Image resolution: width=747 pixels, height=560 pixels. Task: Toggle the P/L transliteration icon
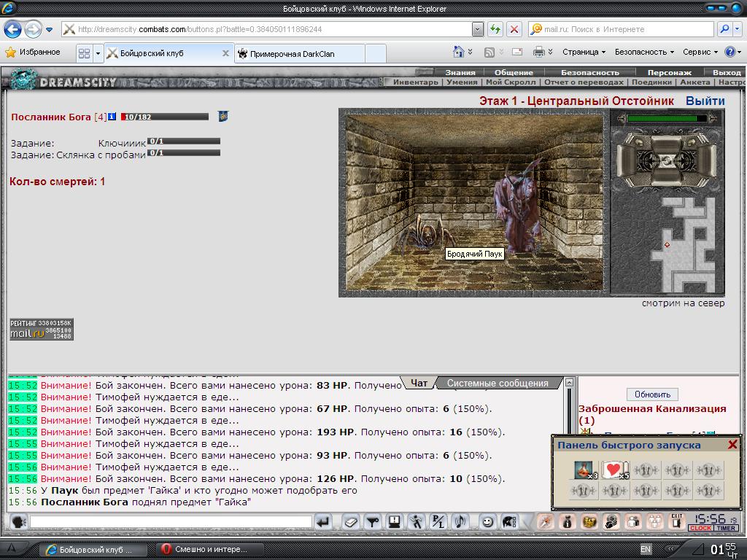point(438,522)
